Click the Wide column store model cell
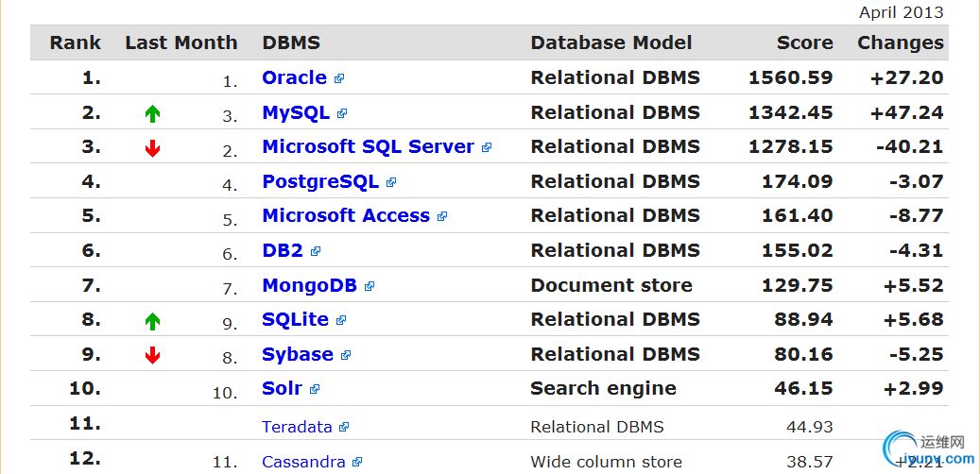980x474 pixels. (x=607, y=462)
